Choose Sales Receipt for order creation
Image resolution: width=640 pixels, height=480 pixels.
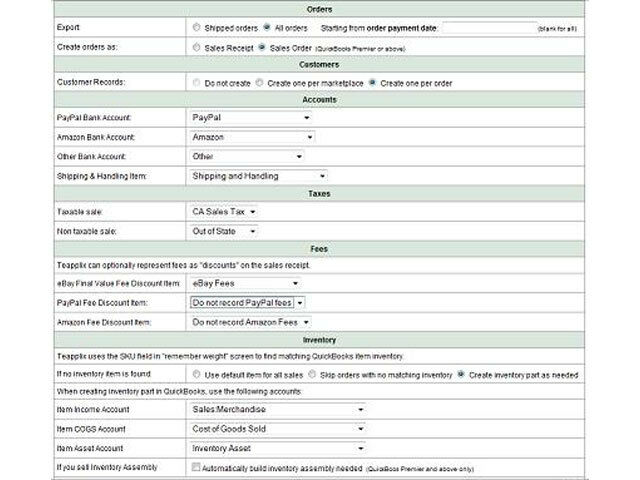pos(195,47)
